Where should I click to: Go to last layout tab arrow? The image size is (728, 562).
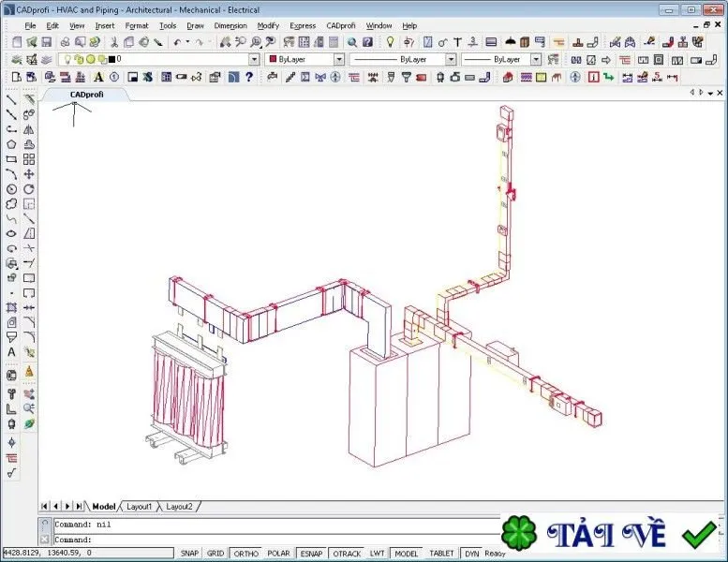point(80,507)
